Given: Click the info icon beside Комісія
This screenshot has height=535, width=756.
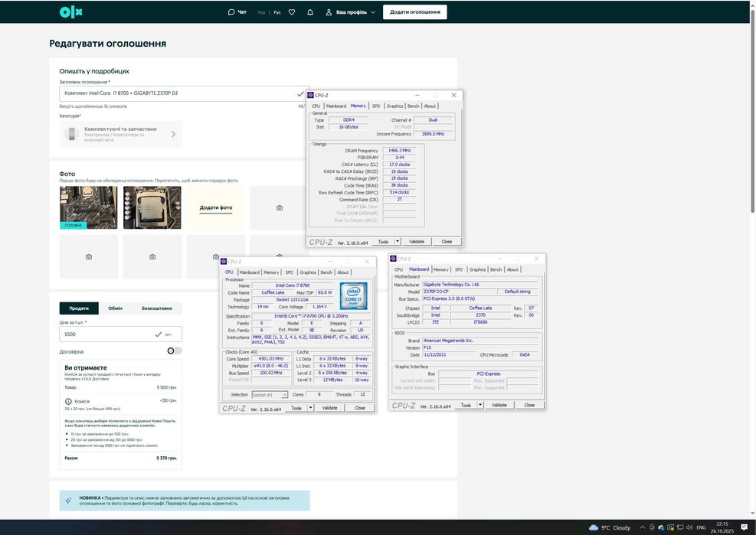Looking at the screenshot, I should [x=68, y=402].
